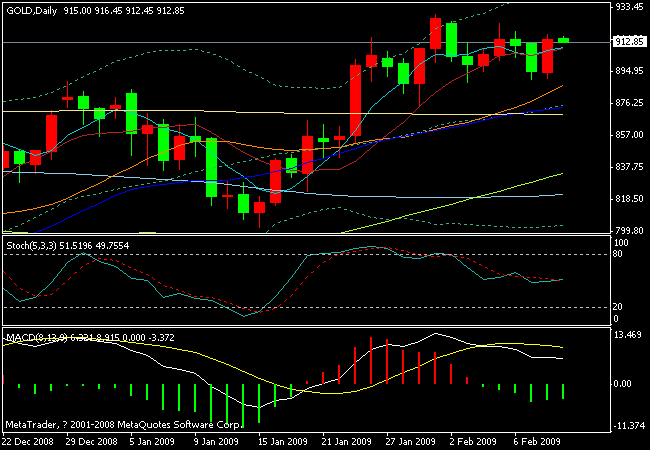The height and width of the screenshot is (450, 650).
Task: Click the MACD 13.469 scale value
Action: [x=628, y=336]
